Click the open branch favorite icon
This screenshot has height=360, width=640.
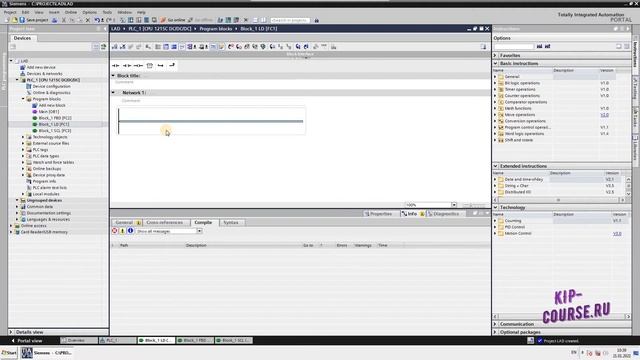tap(160, 65)
